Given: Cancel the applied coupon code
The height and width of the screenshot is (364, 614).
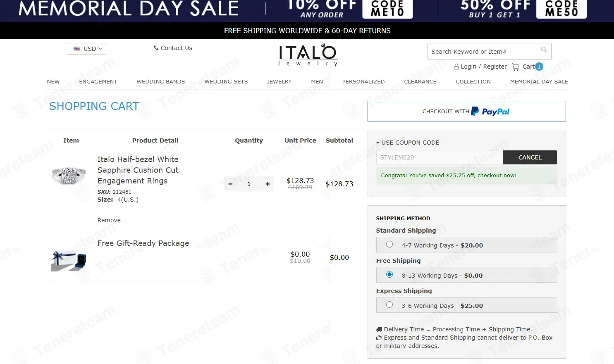Looking at the screenshot, I should point(530,157).
